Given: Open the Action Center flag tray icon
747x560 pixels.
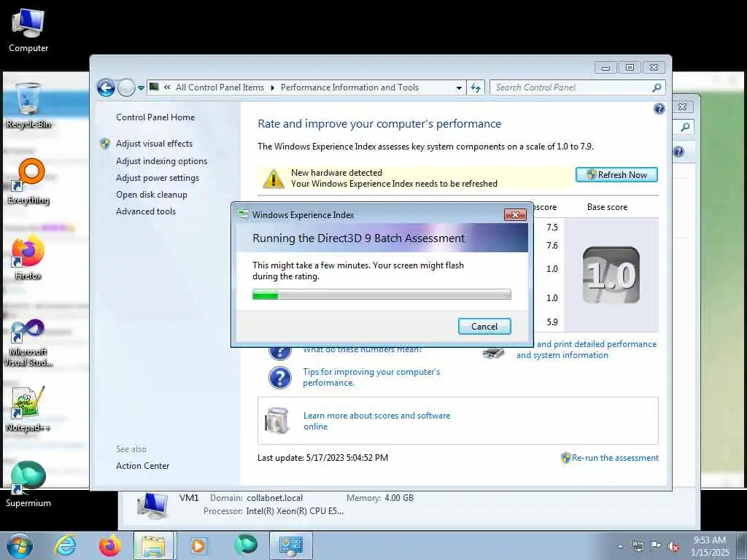Looking at the screenshot, I should [x=656, y=546].
